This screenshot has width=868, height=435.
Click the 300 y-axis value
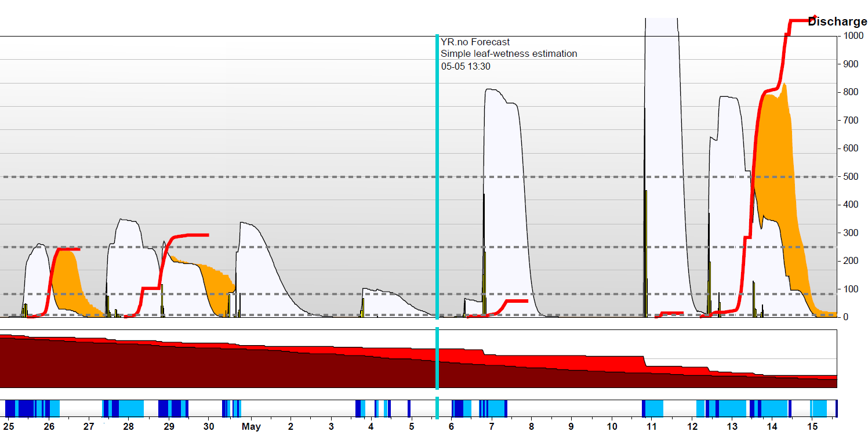tap(851, 233)
